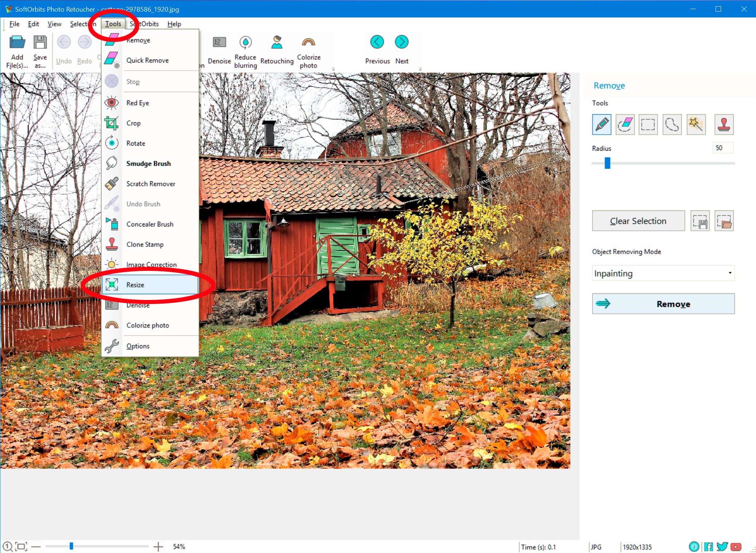Open the SoftOrbits menu item
The image size is (756, 553).
click(145, 24)
